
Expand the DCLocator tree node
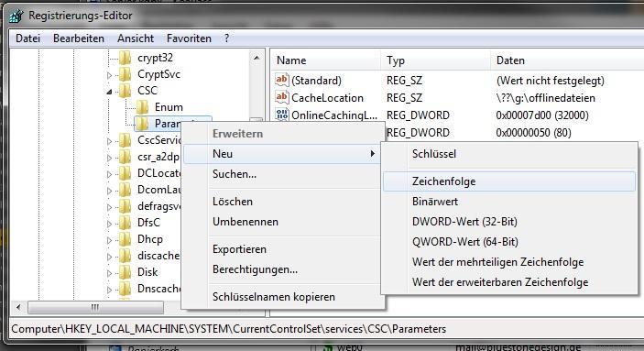pos(109,174)
